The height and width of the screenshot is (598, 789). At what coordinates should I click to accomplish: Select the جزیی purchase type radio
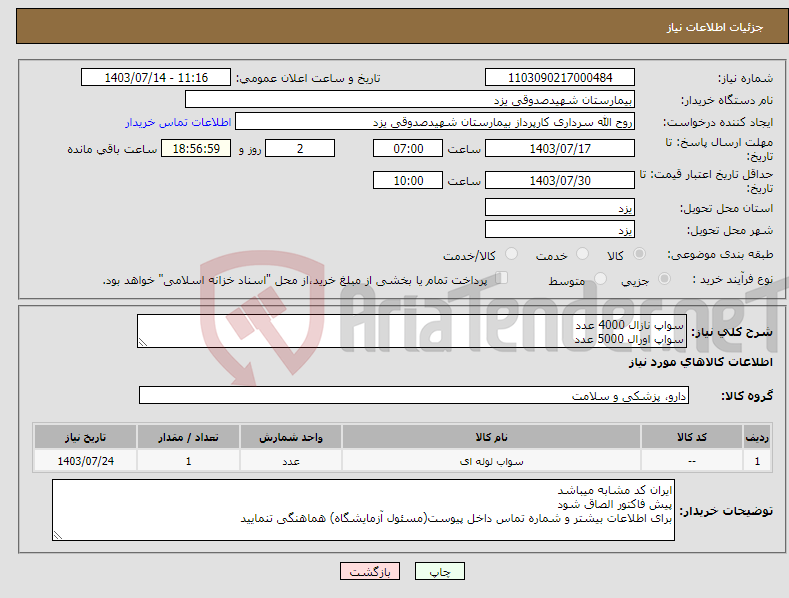coord(664,278)
